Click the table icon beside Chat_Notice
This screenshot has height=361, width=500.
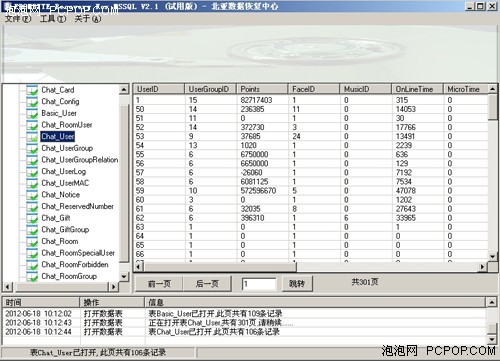tap(32, 195)
